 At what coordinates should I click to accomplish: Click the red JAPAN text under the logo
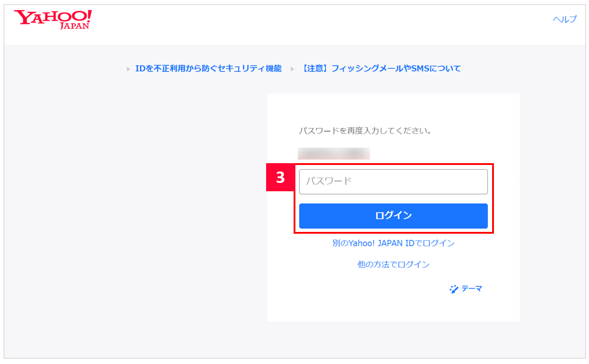[75, 26]
